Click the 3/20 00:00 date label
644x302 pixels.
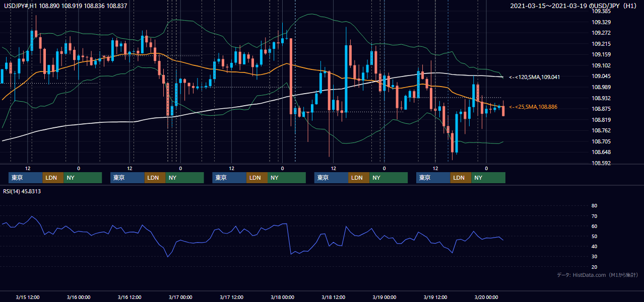[486, 297]
